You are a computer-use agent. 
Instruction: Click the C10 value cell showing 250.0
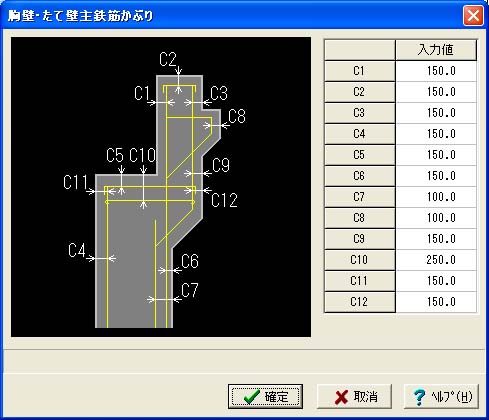436,260
